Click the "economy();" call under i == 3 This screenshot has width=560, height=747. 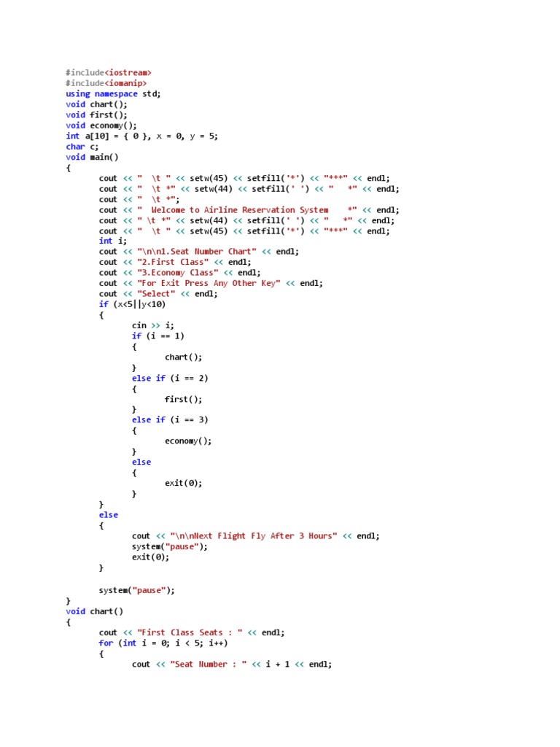click(x=188, y=441)
